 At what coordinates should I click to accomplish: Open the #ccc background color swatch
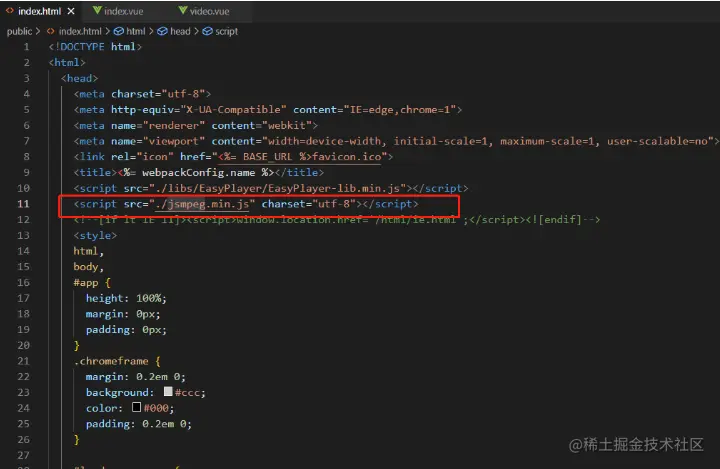click(168, 391)
